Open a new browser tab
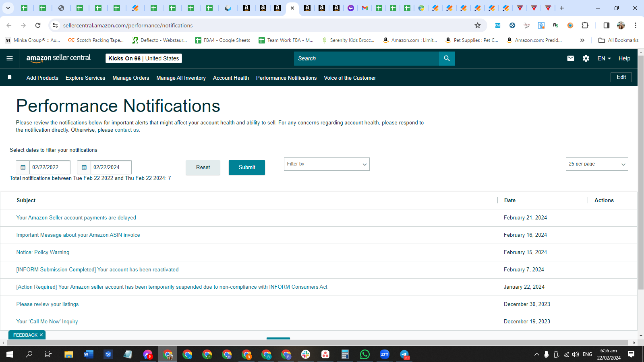 562,8
